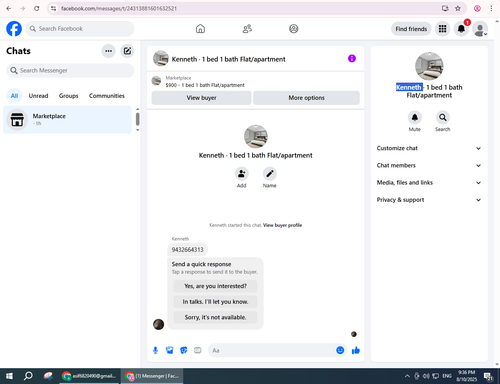Switch to gmail Chrome taskbar window
The height and width of the screenshot is (384, 500).
coord(89,376)
